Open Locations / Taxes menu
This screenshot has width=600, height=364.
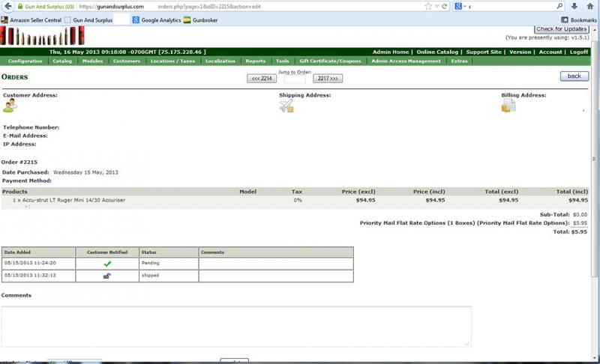tap(172, 61)
